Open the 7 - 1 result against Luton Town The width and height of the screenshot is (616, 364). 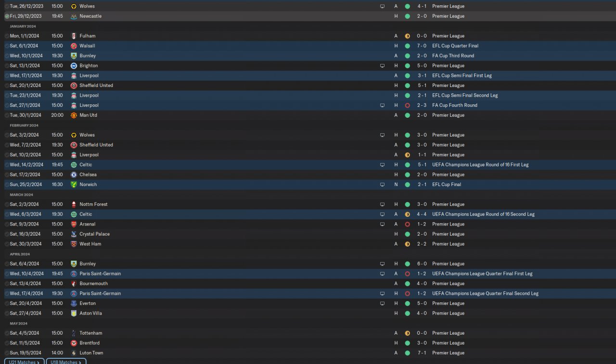click(422, 353)
